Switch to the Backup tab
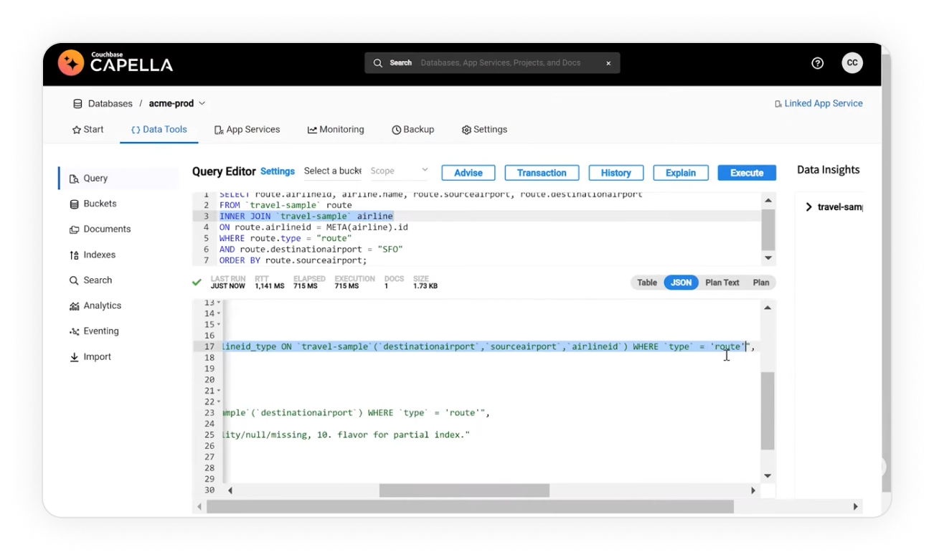Screen dimensions: 934x560 point(412,130)
